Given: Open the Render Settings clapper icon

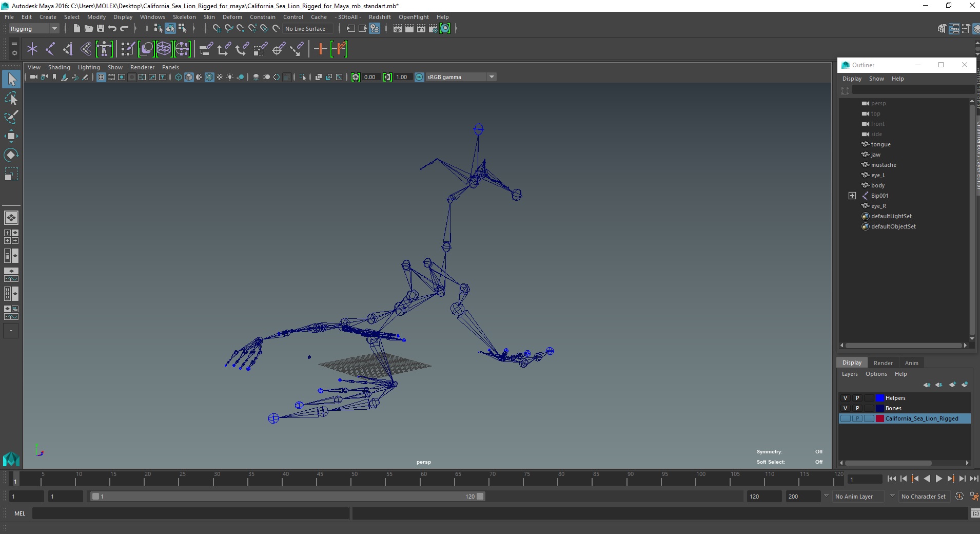Looking at the screenshot, I should pos(433,28).
